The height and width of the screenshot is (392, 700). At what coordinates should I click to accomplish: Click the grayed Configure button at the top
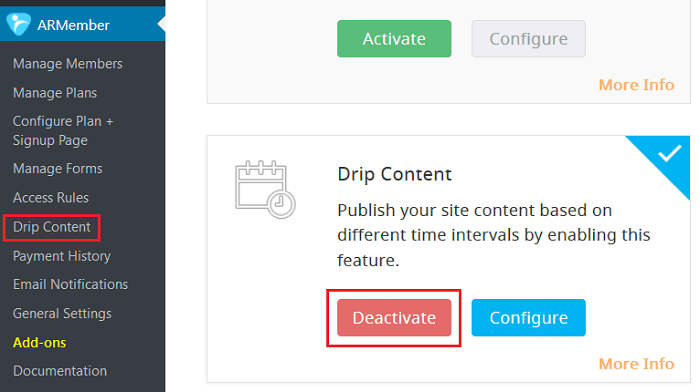pos(529,39)
